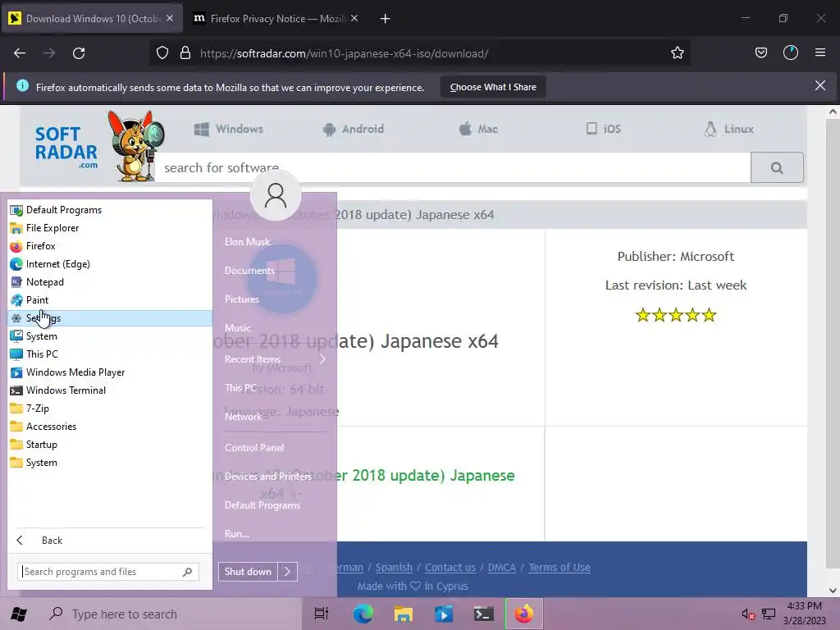Open Control Panel from start menu
The height and width of the screenshot is (630, 840).
254,447
